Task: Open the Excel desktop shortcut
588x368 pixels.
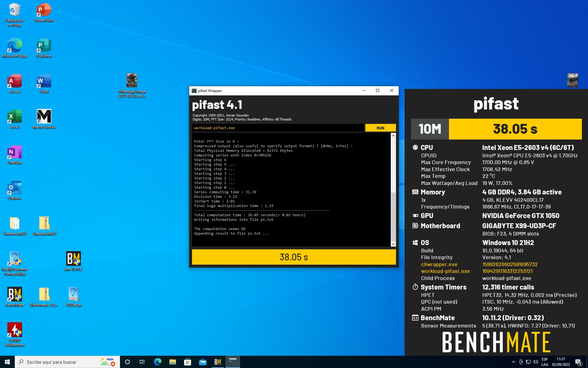Action: tap(14, 119)
